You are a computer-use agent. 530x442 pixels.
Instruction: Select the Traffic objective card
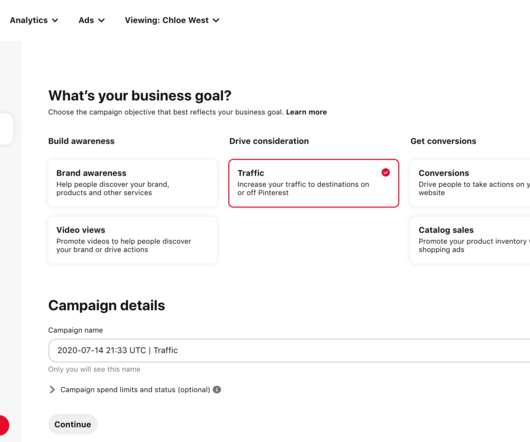pyautogui.click(x=314, y=183)
